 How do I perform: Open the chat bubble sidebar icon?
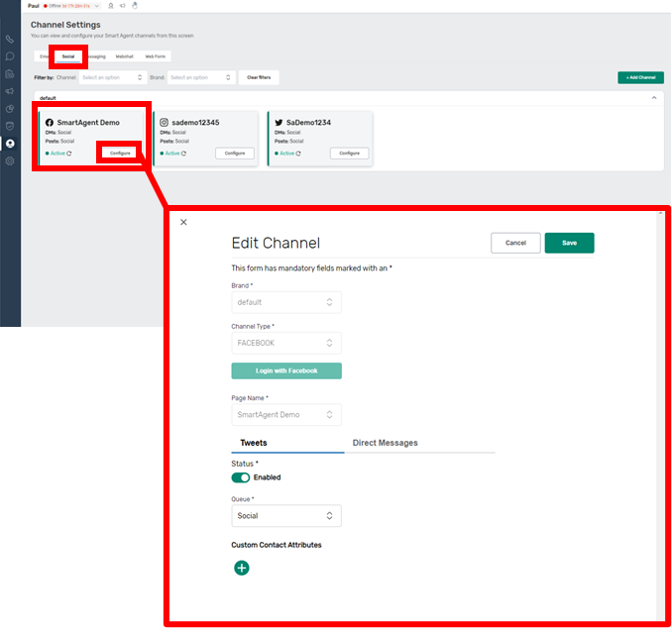click(10, 56)
